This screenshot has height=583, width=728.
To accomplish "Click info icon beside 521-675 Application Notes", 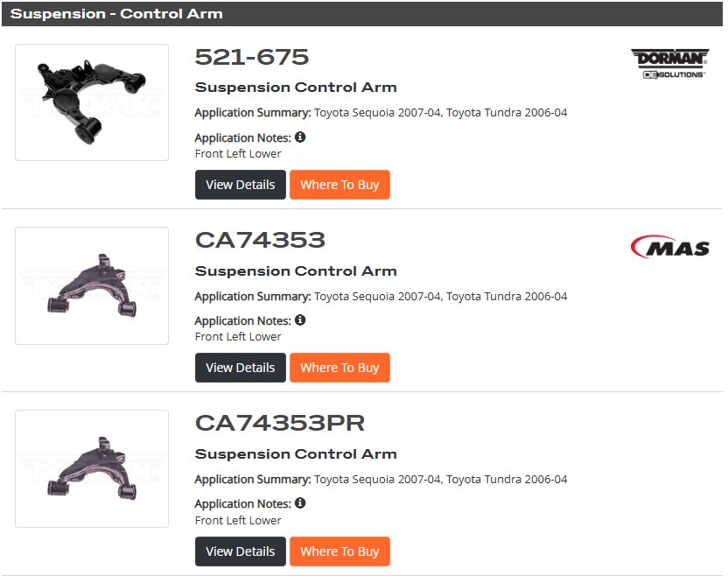I will pos(300,137).
